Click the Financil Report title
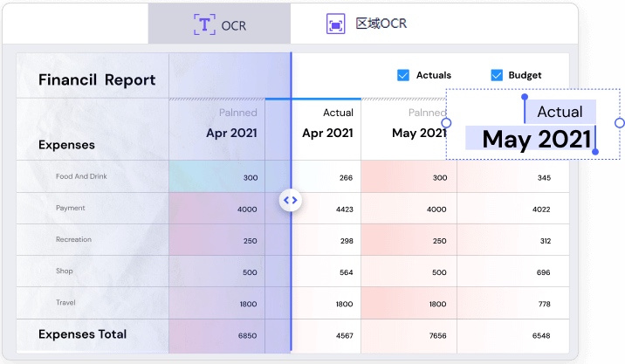The height and width of the screenshot is (364, 625). (x=97, y=80)
